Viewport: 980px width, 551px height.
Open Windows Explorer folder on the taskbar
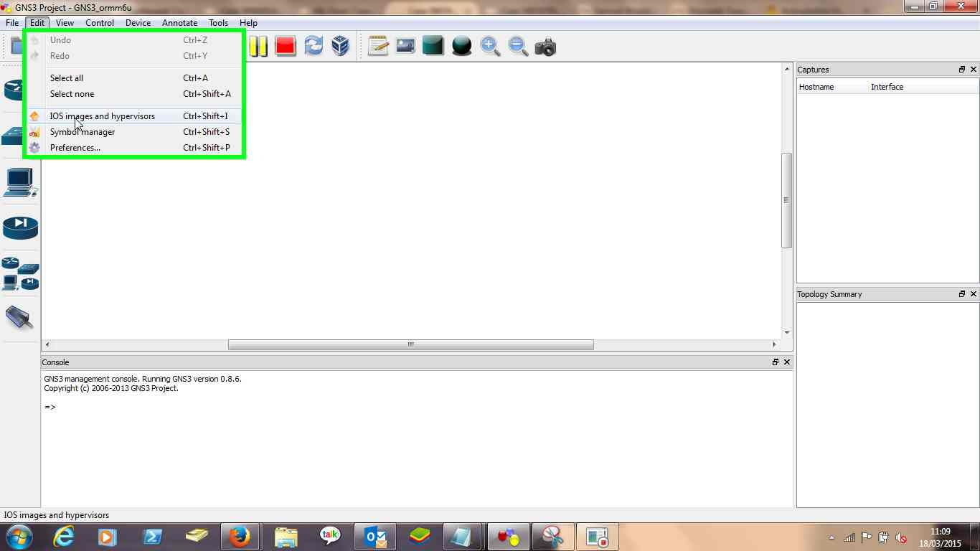pyautogui.click(x=285, y=537)
